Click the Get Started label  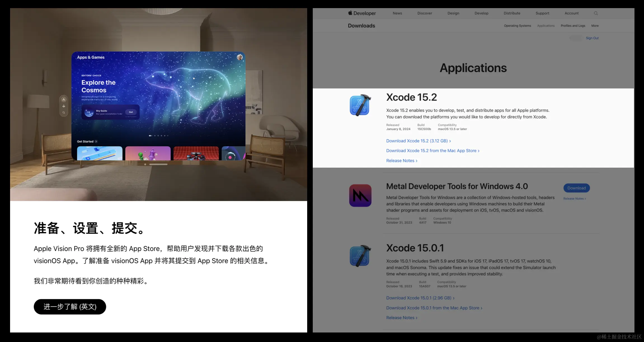point(85,141)
